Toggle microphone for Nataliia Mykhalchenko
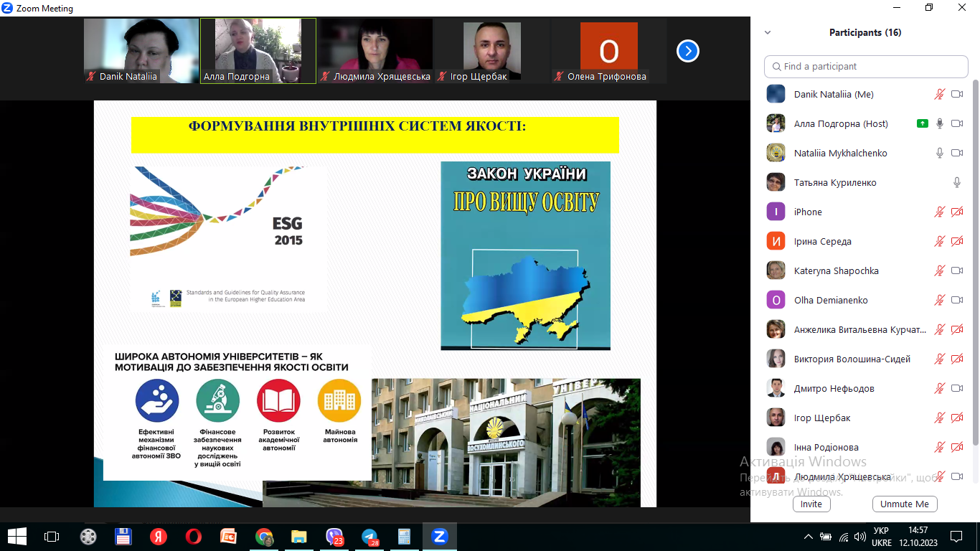Screen dimensions: 980x551 tap(939, 153)
